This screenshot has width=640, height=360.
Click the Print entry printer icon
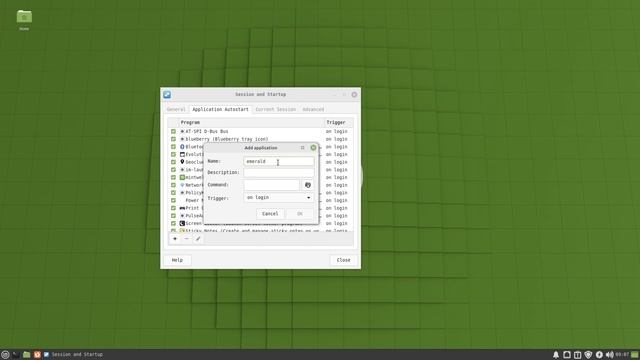182,208
